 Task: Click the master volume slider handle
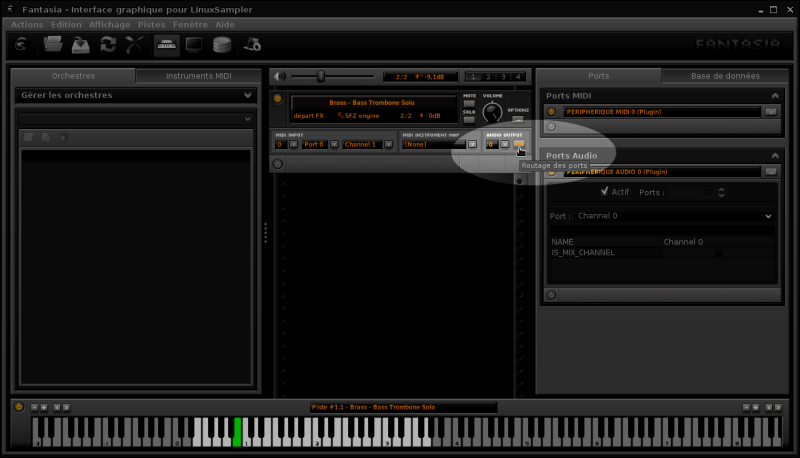tap(320, 77)
